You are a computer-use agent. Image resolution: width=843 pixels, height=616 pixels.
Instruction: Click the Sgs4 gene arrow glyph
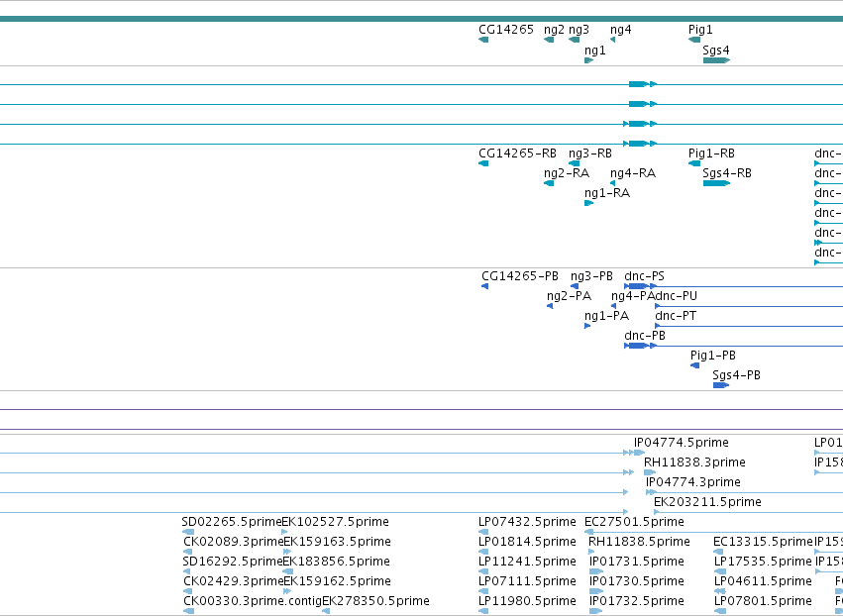coord(716,60)
